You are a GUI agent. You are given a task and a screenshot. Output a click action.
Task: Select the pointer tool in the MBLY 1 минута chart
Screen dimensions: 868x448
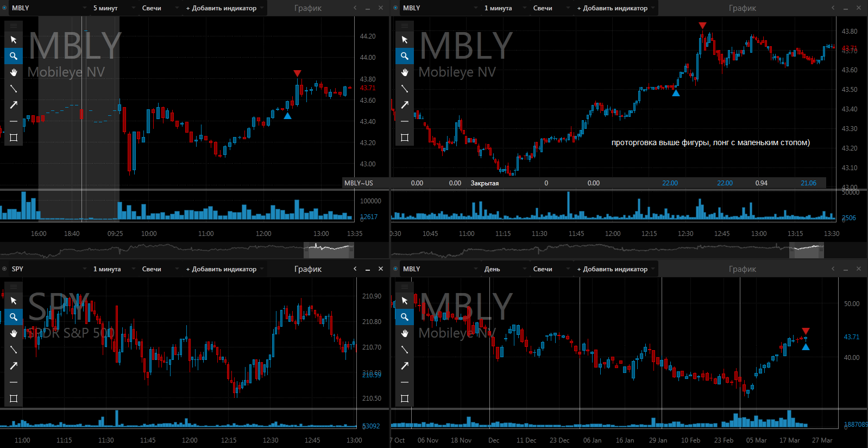405,40
